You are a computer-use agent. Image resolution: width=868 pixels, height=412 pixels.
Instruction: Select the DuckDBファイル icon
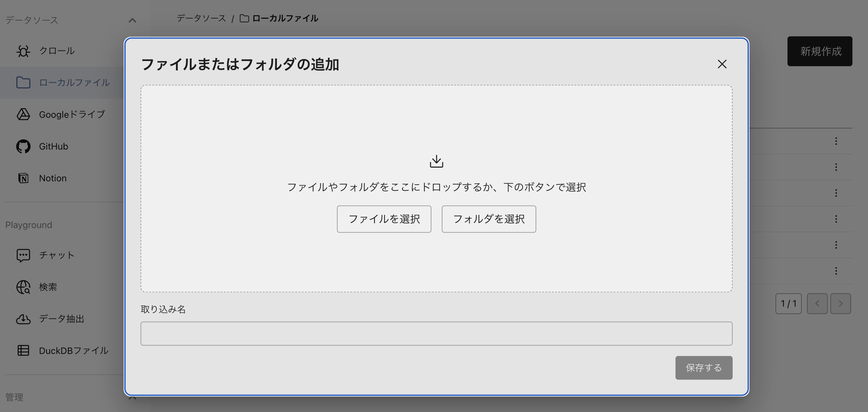click(x=23, y=351)
